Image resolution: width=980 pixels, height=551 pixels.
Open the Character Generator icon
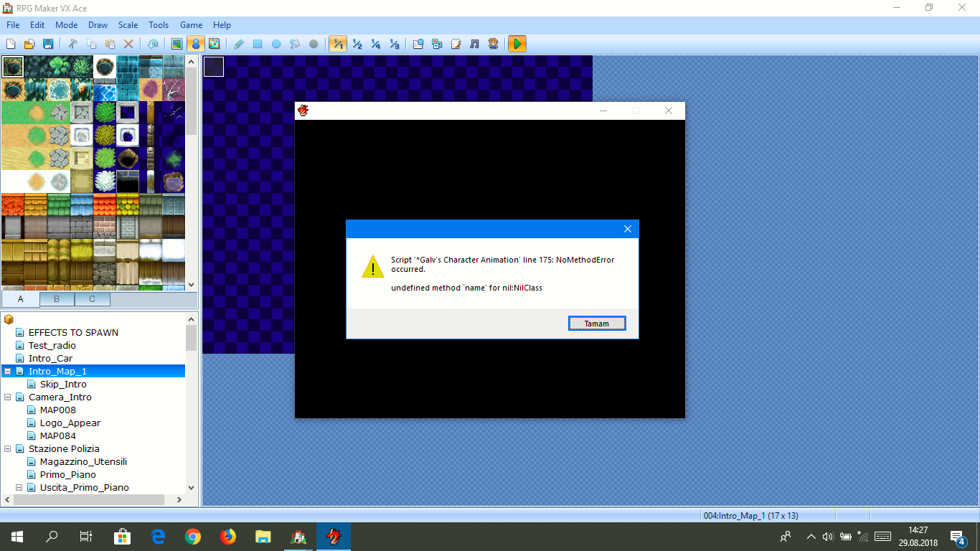pyautogui.click(x=493, y=44)
